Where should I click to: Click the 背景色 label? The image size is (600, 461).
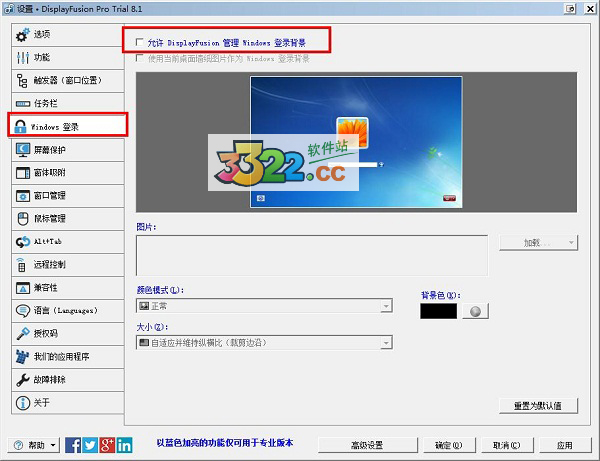441,295
